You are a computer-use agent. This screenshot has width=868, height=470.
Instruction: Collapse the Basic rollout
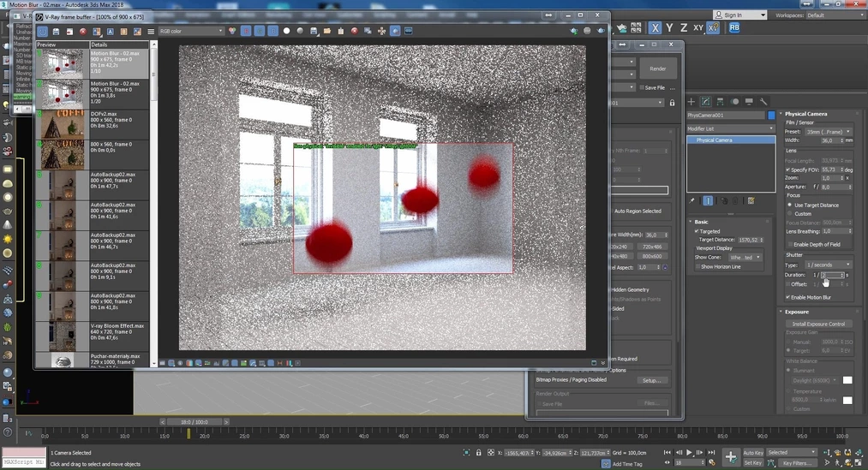(x=691, y=222)
